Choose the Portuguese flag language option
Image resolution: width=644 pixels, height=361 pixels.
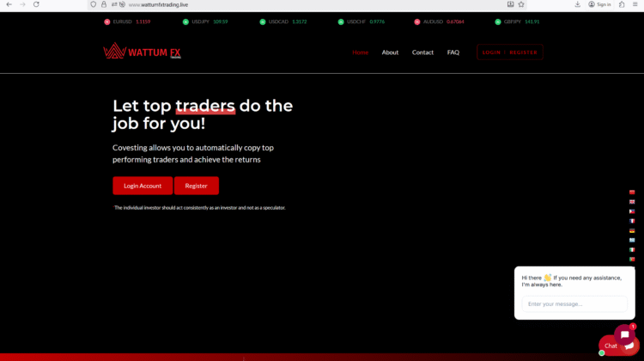(632, 259)
